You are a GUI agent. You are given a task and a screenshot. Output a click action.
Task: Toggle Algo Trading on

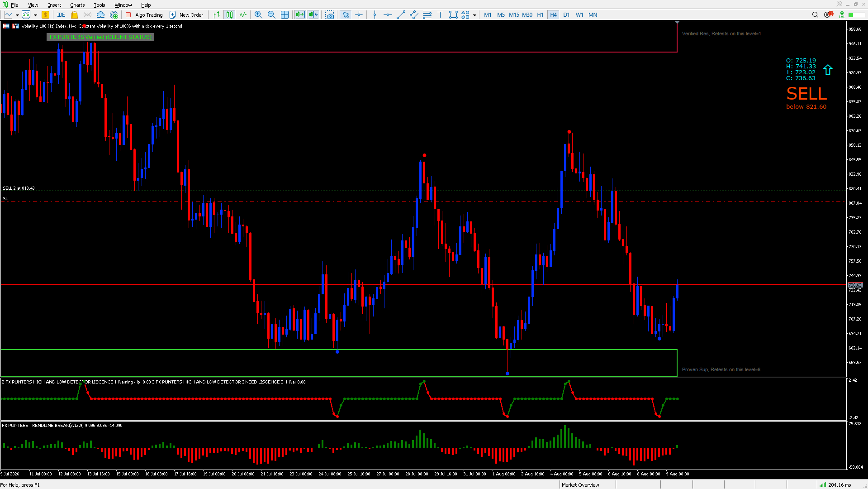click(x=144, y=15)
